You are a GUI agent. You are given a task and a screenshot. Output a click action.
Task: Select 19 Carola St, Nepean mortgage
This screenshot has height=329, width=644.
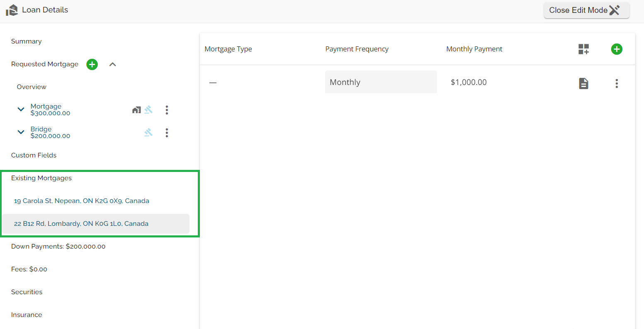click(81, 201)
